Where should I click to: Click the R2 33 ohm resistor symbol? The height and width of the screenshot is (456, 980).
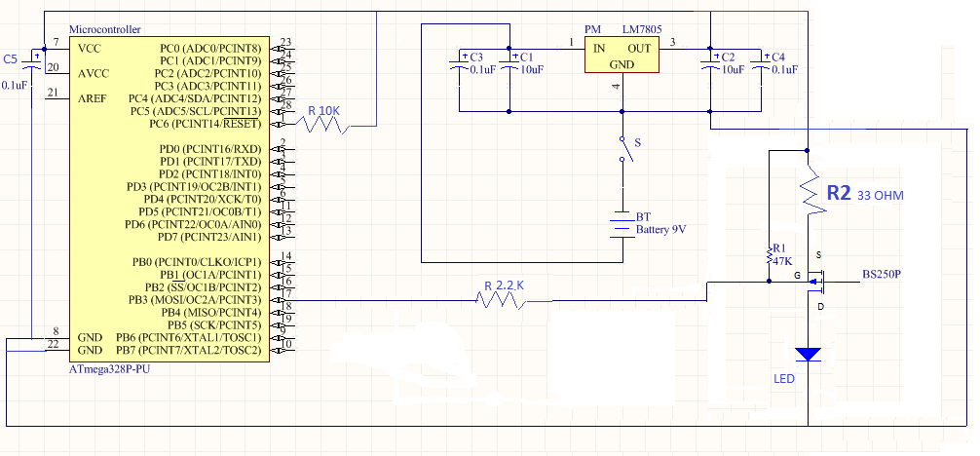(809, 195)
